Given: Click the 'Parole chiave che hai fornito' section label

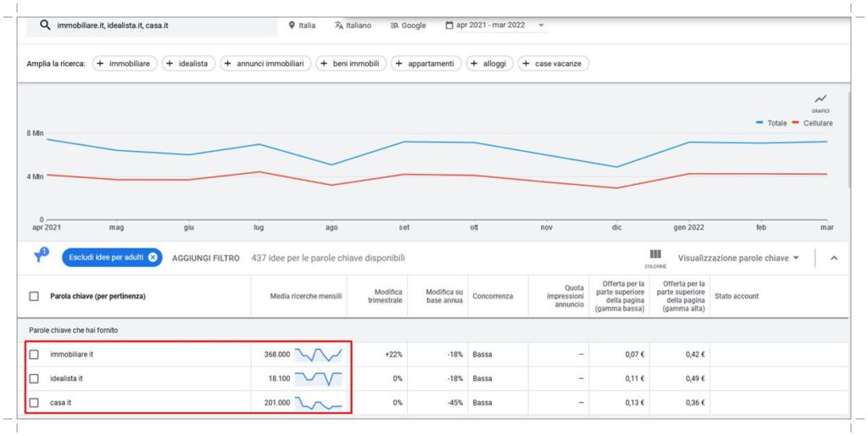Looking at the screenshot, I should [73, 330].
